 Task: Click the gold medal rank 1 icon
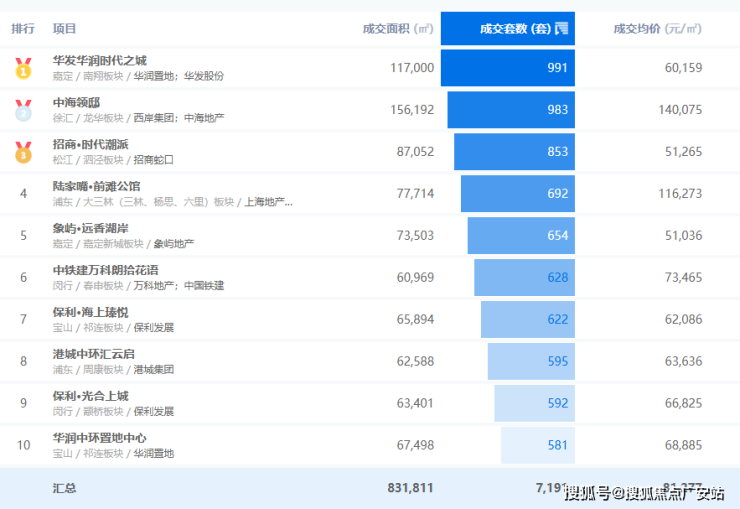point(23,68)
